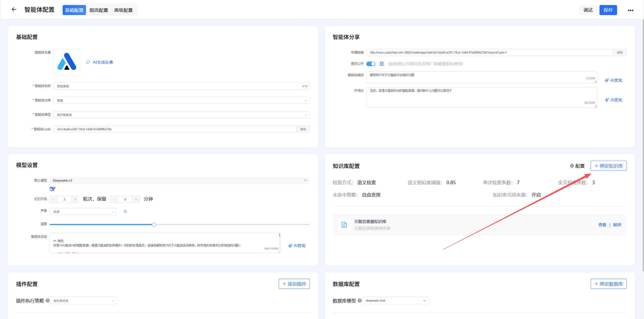The image size is (644, 319).
Task: Click the 插件执行策略 help question icon
Action: click(48, 300)
